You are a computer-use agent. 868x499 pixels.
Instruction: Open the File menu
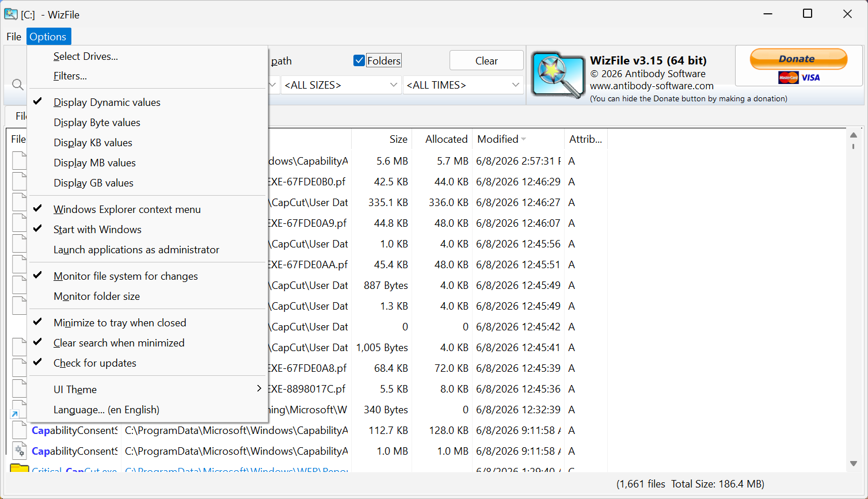click(x=14, y=36)
